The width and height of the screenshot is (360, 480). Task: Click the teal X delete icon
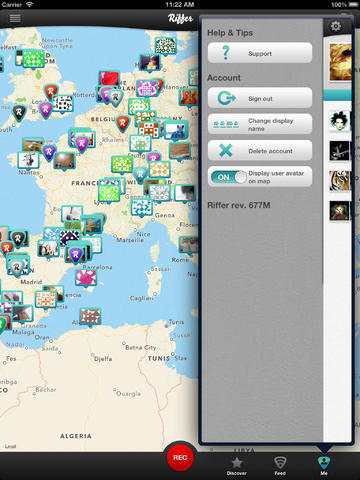[226, 150]
